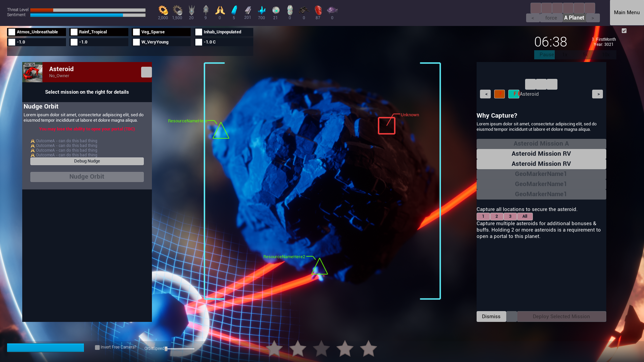The image size is (644, 362).
Task: Go to previous planet with left arrow
Action: (533, 18)
